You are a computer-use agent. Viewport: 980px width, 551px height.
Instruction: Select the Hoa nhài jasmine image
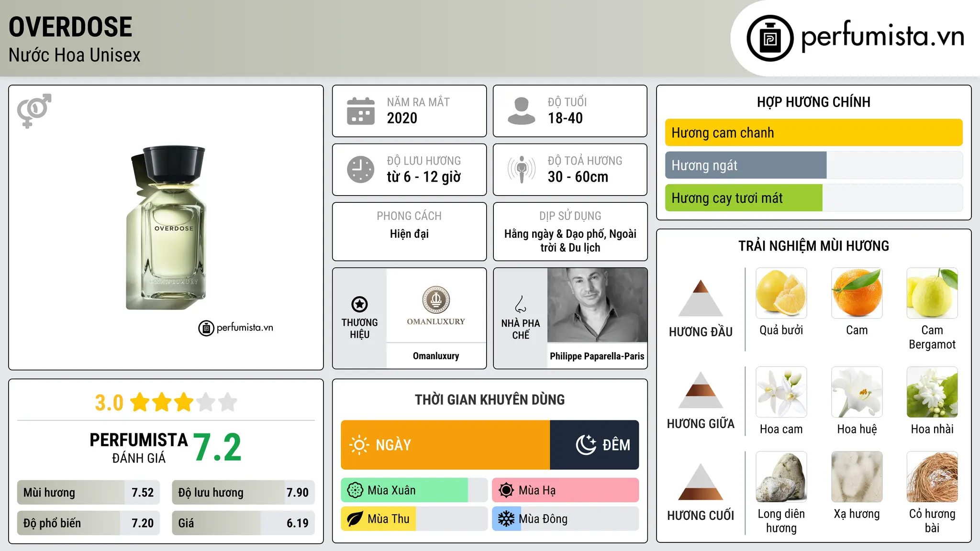[932, 392]
